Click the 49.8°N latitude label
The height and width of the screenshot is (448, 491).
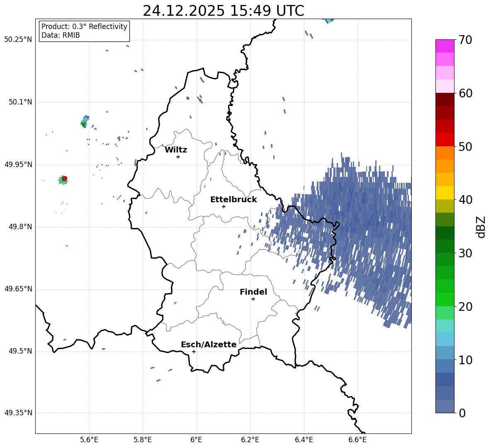20,227
